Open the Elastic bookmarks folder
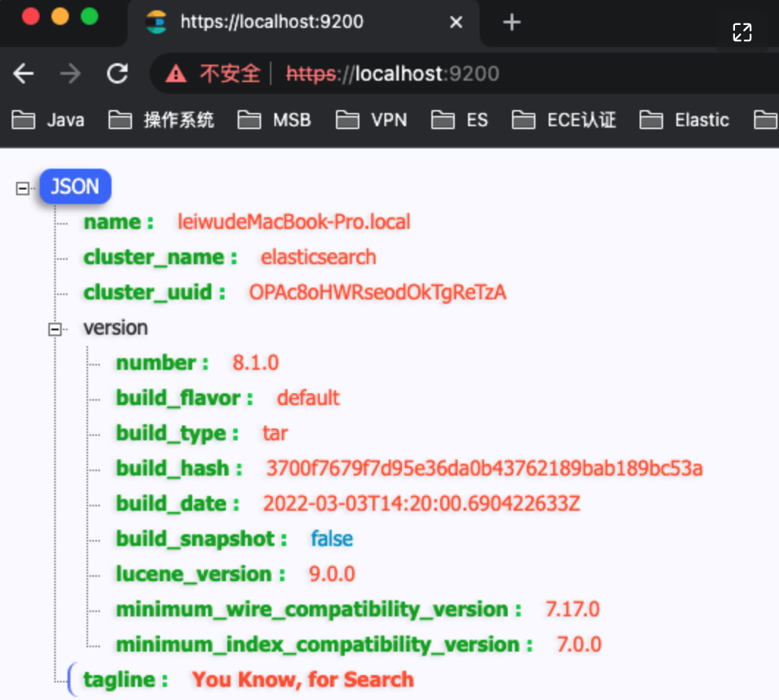Viewport: 779px width, 700px height. coord(684,120)
